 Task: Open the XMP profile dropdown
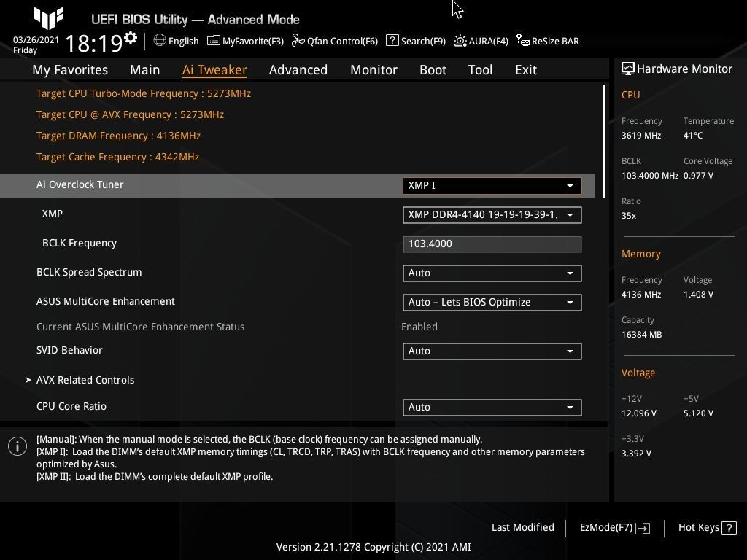click(492, 215)
